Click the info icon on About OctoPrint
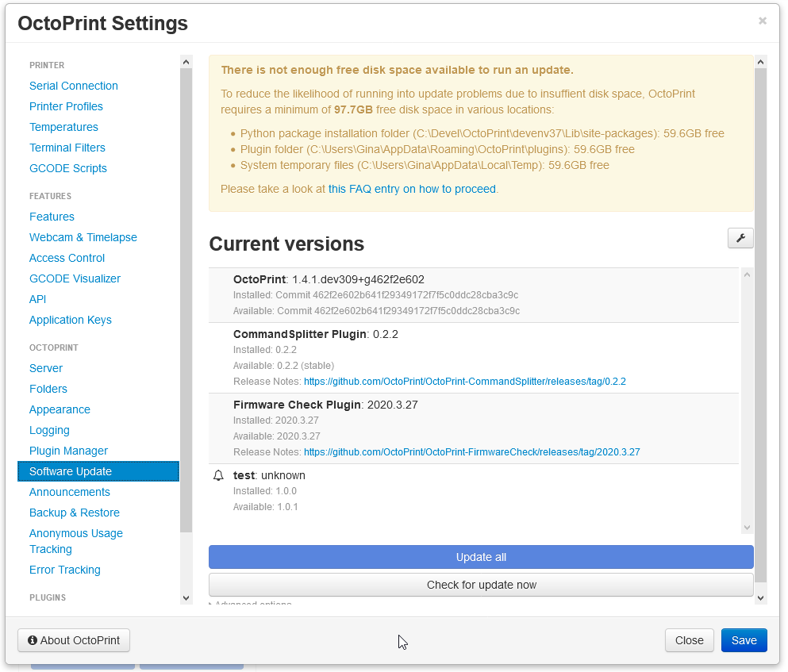This screenshot has width=788, height=672. pyautogui.click(x=31, y=640)
